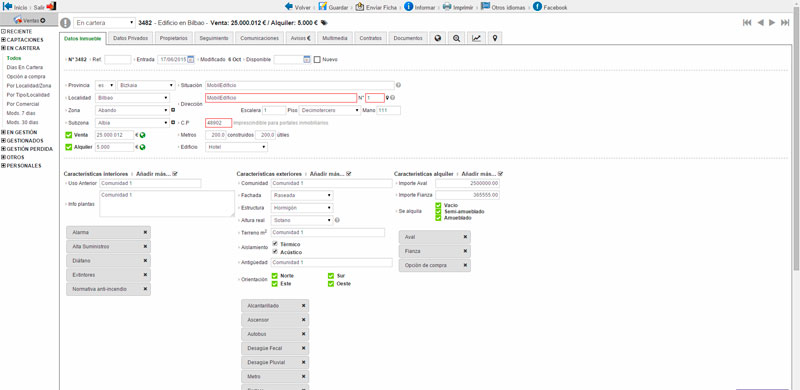Open the magnifier search icon tab
Screen dimensions: 800x390
(457, 38)
